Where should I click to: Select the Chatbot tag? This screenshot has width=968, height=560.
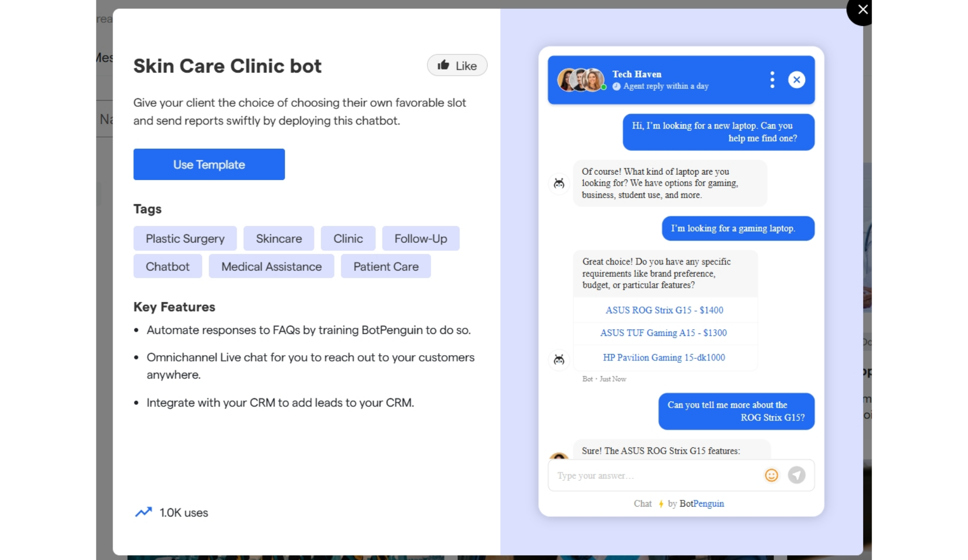pos(168,267)
